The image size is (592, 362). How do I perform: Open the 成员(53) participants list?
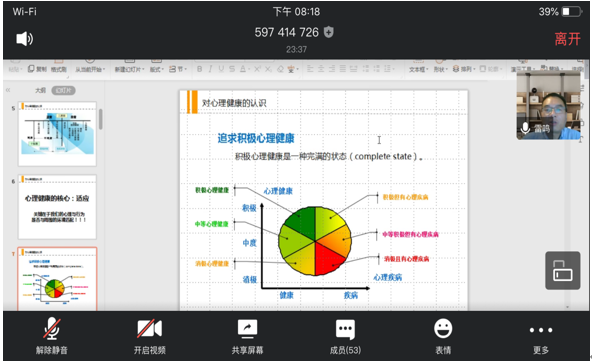point(345,336)
